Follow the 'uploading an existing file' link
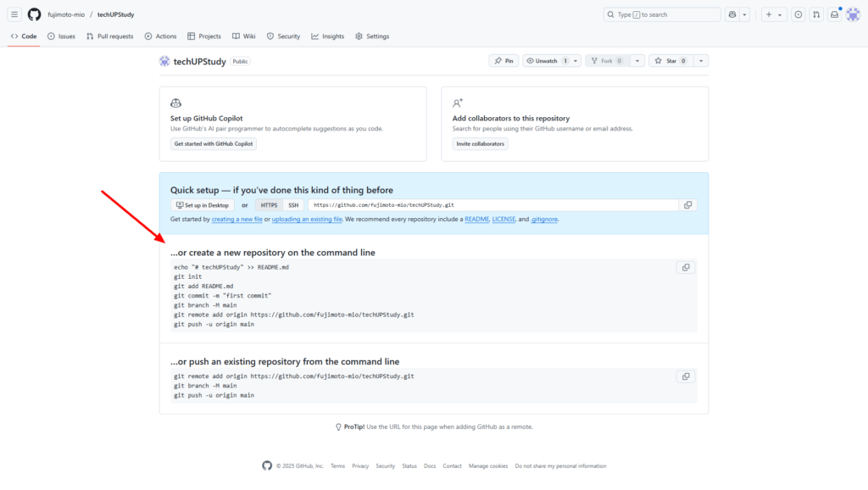The height and width of the screenshot is (490, 868). pos(306,219)
